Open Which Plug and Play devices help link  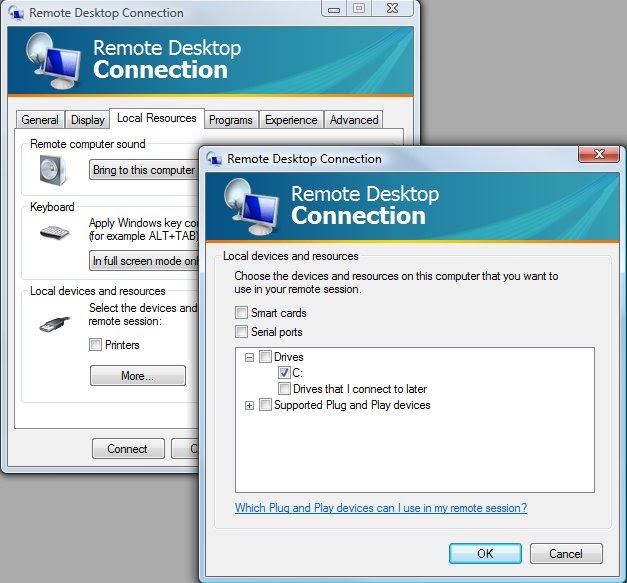[x=381, y=508]
